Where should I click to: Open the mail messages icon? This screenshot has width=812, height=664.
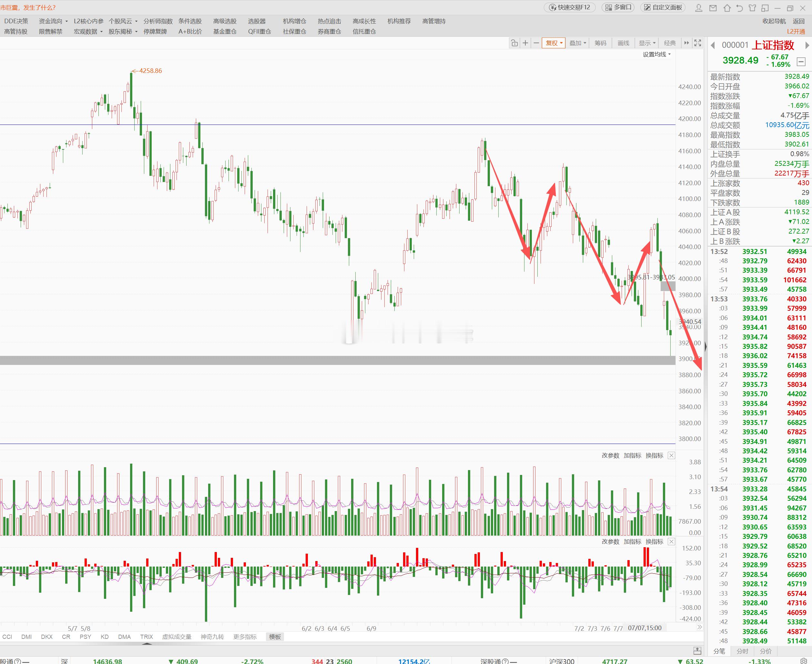coord(713,8)
